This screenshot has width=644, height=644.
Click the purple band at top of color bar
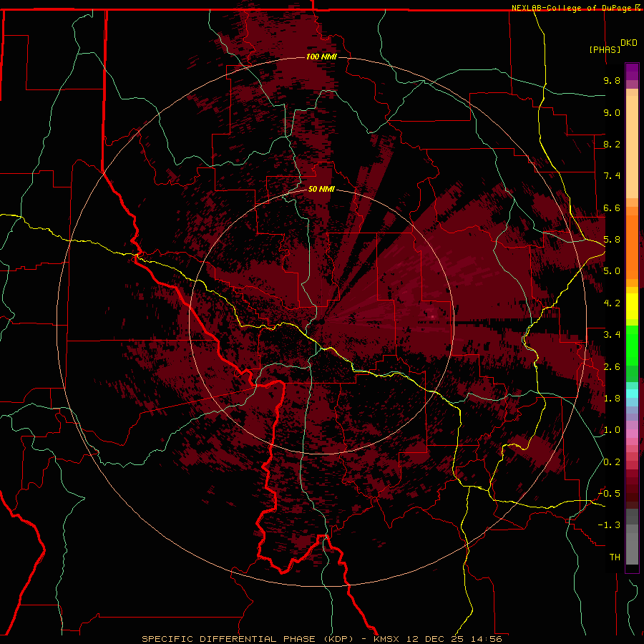pyautogui.click(x=632, y=72)
